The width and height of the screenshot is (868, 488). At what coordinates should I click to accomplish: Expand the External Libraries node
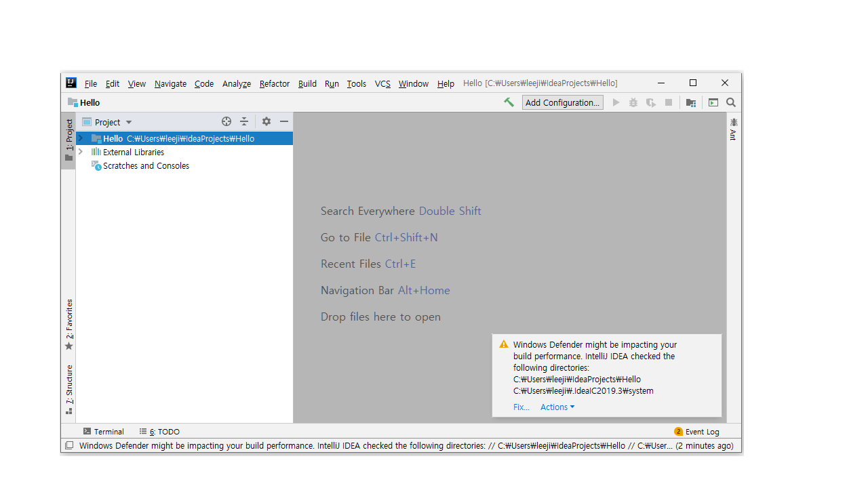point(81,152)
